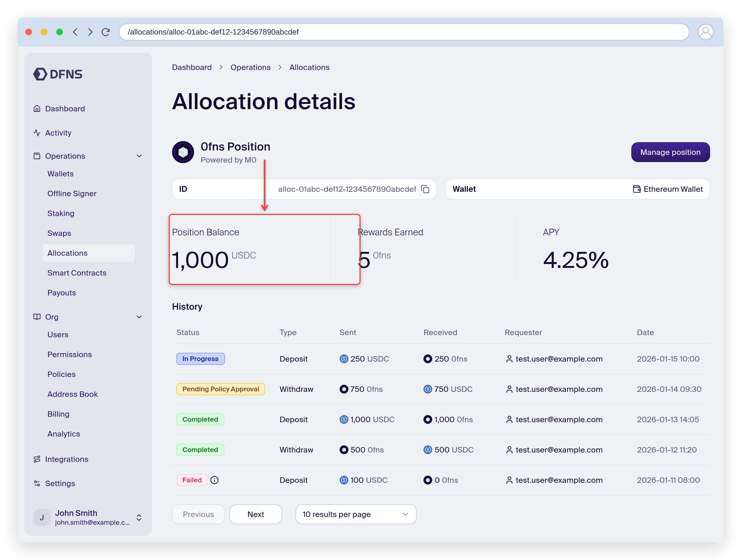
Task: Open the John Smith account switcher arrows
Action: [x=139, y=518]
